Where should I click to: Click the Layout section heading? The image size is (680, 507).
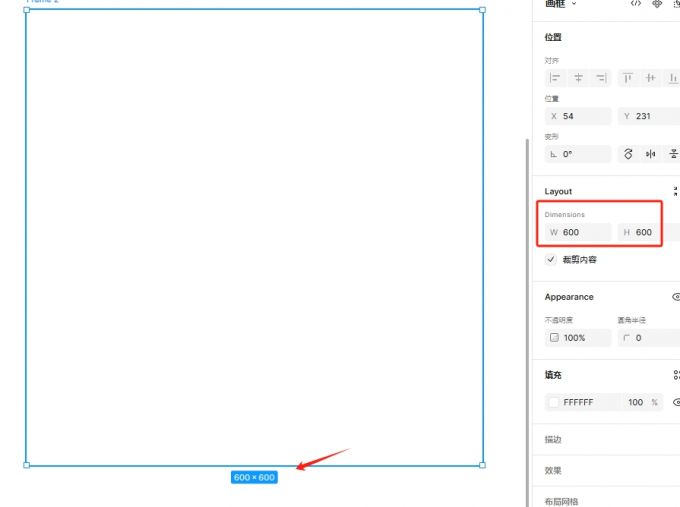pyautogui.click(x=558, y=191)
